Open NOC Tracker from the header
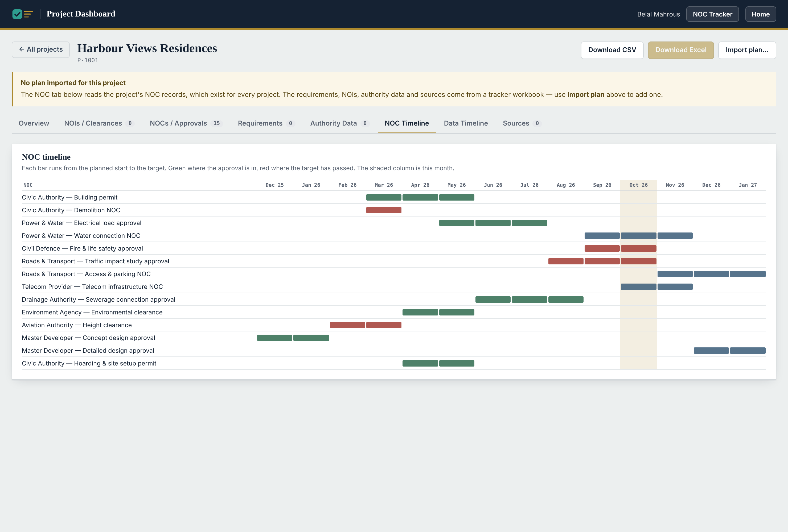The height and width of the screenshot is (532, 788). [712, 14]
